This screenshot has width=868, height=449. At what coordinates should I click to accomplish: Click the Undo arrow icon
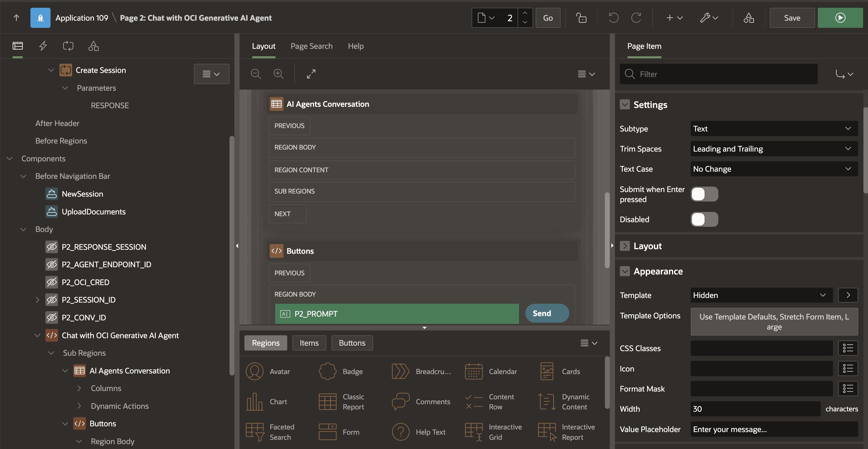613,18
